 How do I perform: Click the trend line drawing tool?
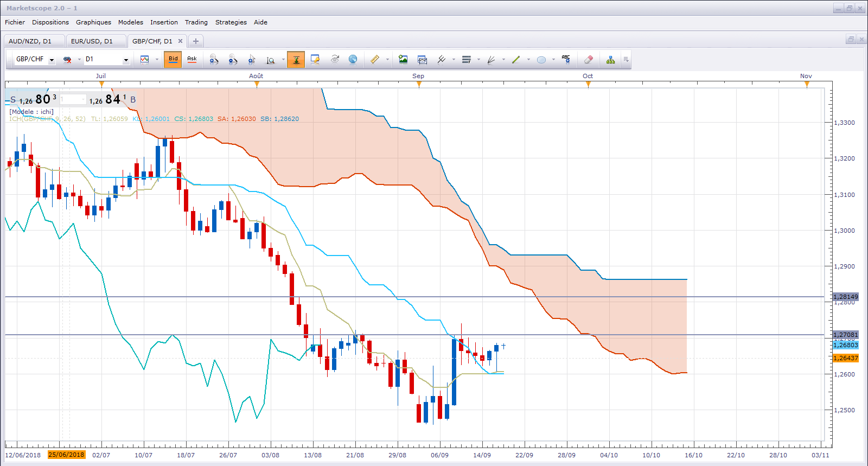(516, 60)
